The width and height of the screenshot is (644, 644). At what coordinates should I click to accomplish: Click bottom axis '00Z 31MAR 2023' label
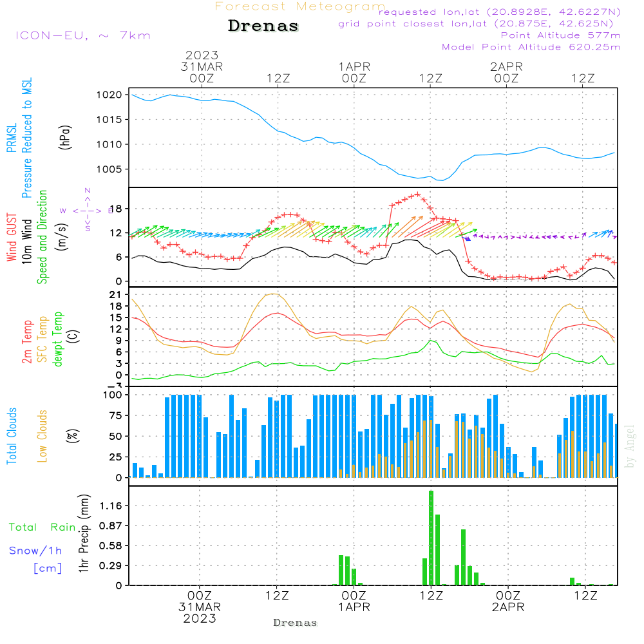tap(200, 607)
